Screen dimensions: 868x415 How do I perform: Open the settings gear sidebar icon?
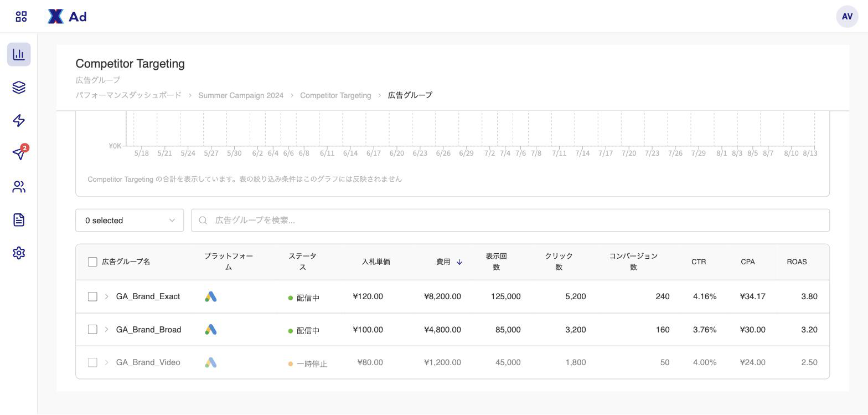pyautogui.click(x=19, y=253)
